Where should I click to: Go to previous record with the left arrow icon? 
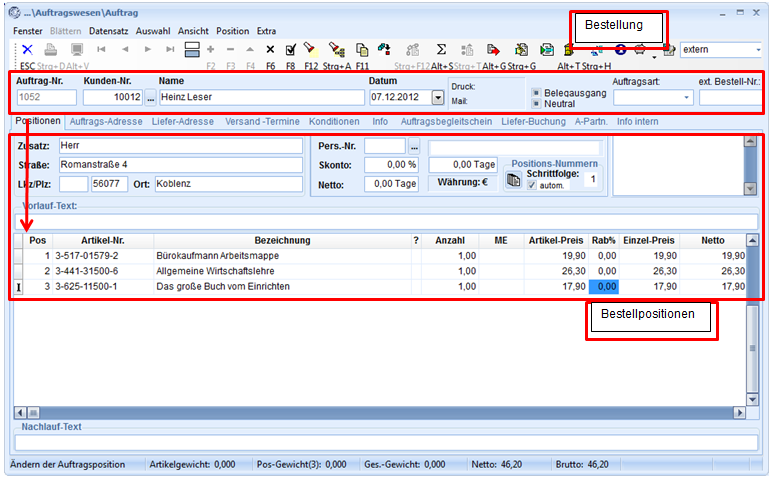pyautogui.click(x=125, y=50)
